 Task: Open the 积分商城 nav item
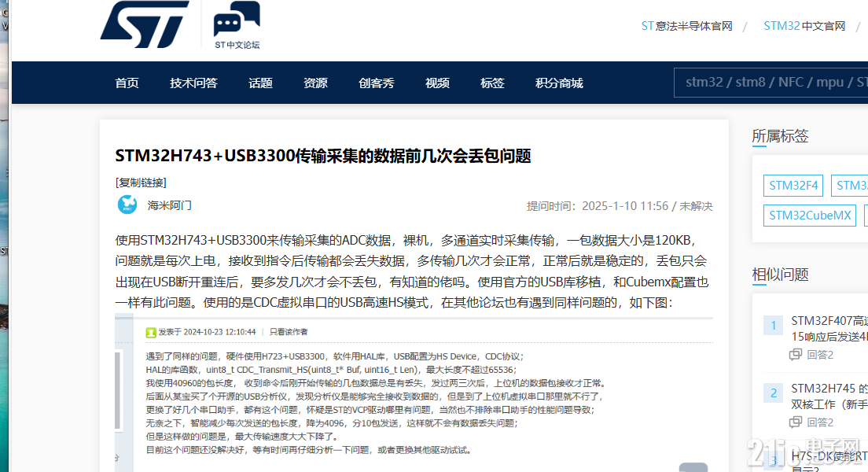[x=559, y=83]
